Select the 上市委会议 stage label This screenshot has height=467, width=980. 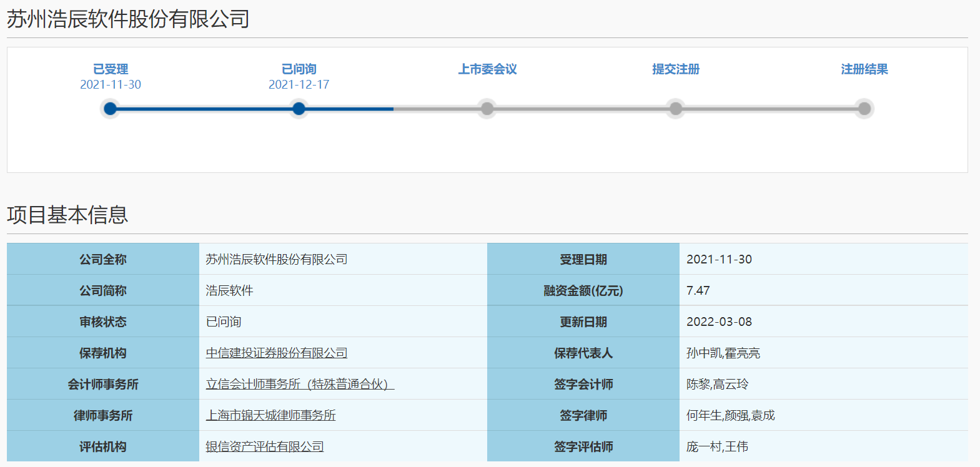pos(487,69)
